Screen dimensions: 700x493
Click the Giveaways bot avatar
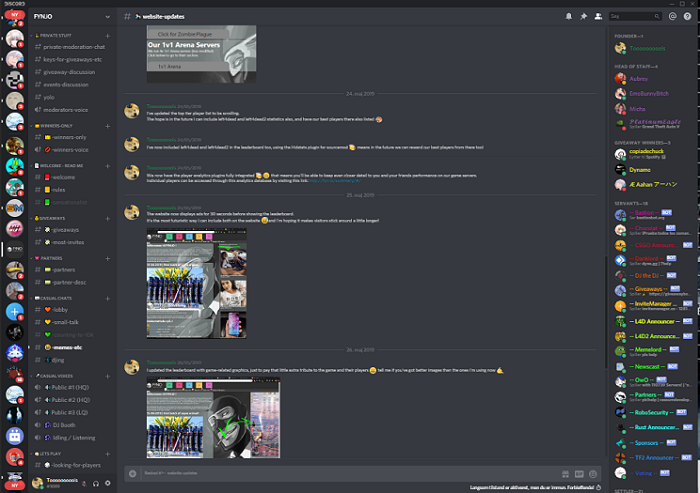620,291
